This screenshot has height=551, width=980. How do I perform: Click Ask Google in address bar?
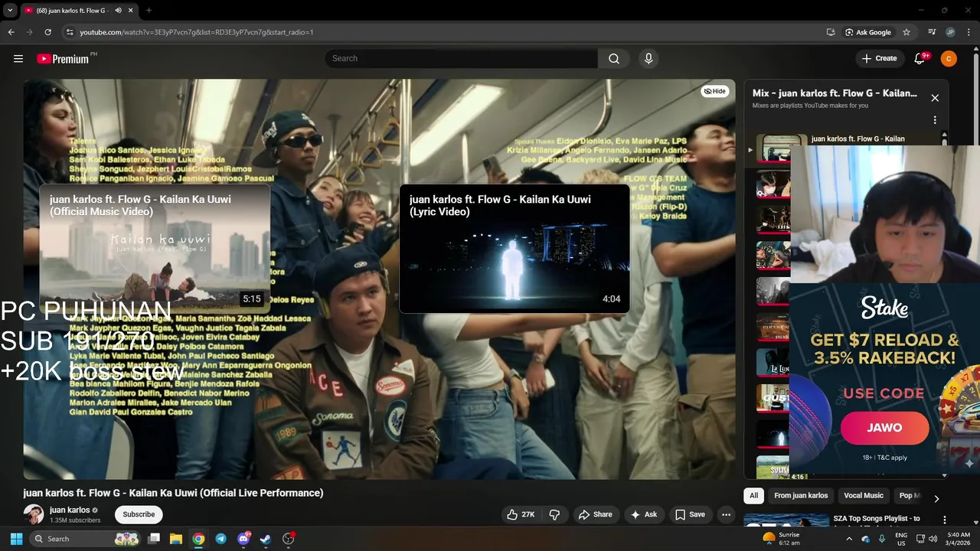coord(867,32)
